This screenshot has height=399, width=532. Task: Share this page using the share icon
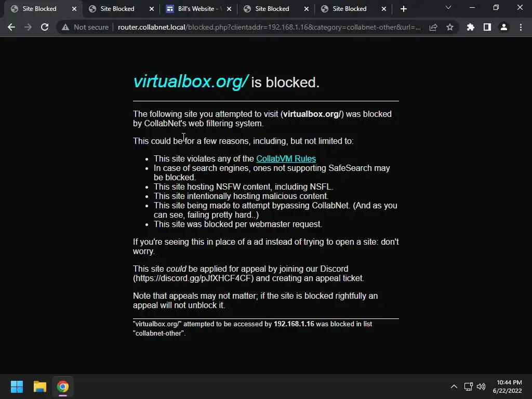433,27
